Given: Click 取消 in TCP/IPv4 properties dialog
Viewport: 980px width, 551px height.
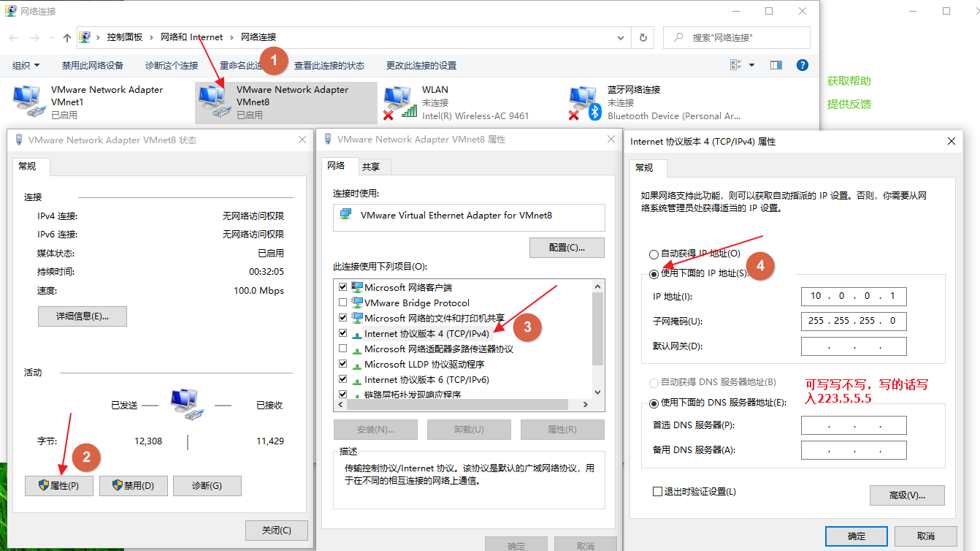Looking at the screenshot, I should click(x=925, y=536).
